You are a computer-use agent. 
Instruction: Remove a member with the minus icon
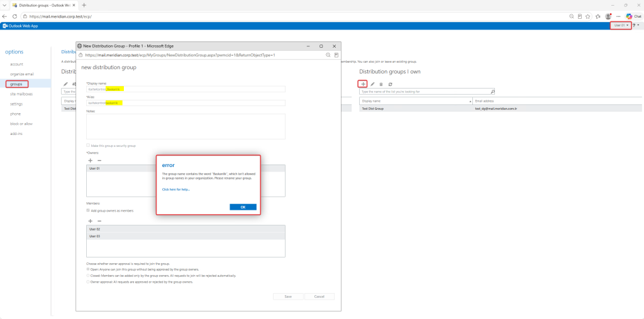99,220
